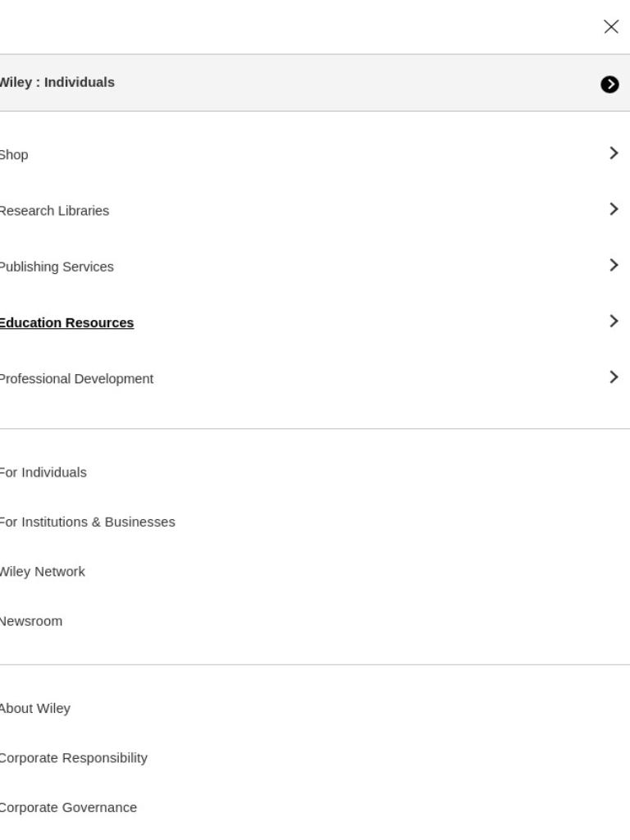Select Research Libraries in the menu
Image resolution: width=630 pixels, height=840 pixels.
pos(54,211)
